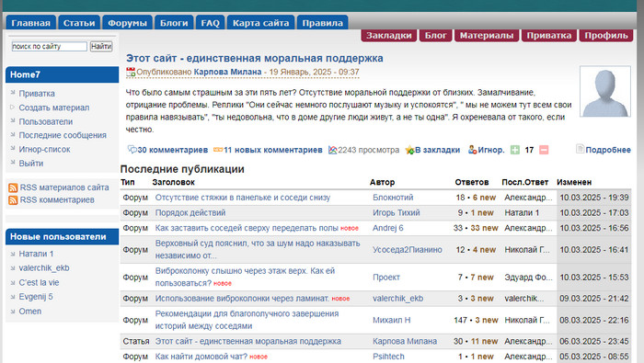644x363 pixels.
Task: Click 6 new replies in Блокнотий row
Action: pyautogui.click(x=484, y=198)
